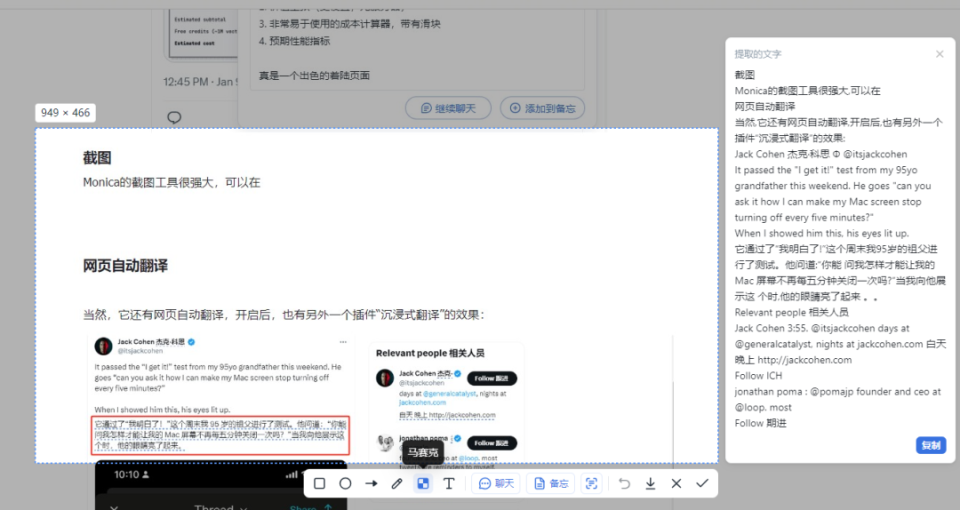Close the 提取的文字 panel

[940, 54]
